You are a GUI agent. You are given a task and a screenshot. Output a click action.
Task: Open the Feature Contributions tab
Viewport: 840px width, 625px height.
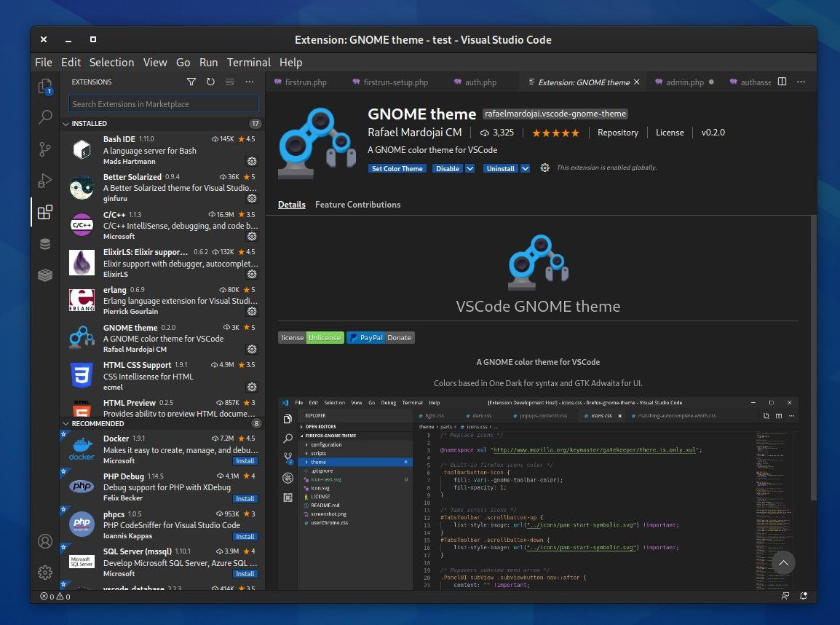(357, 205)
